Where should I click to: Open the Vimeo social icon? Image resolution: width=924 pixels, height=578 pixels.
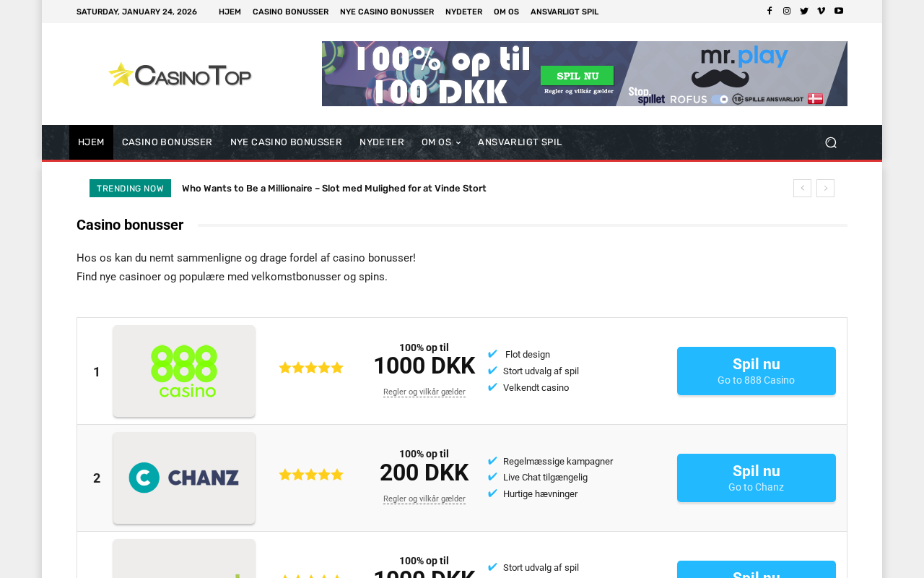821,11
